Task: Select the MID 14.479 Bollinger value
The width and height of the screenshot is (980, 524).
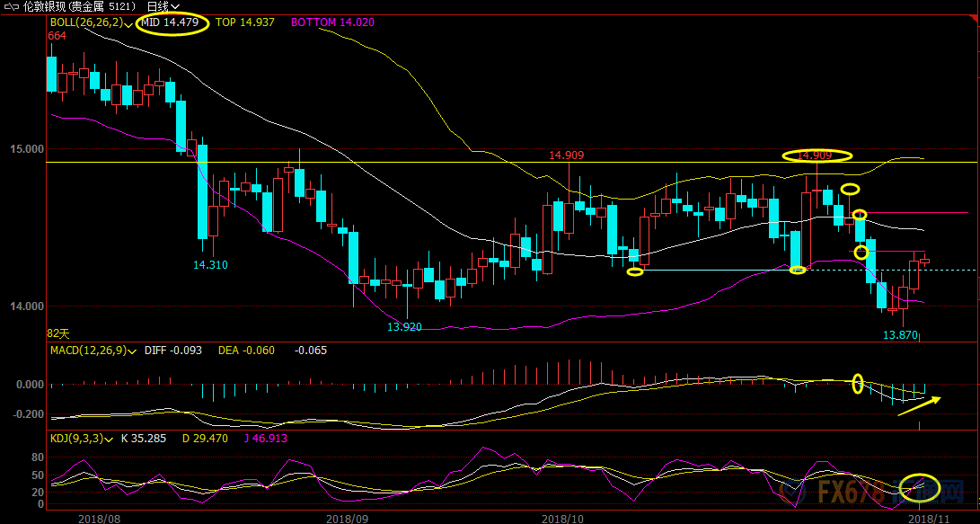Action: (170, 22)
